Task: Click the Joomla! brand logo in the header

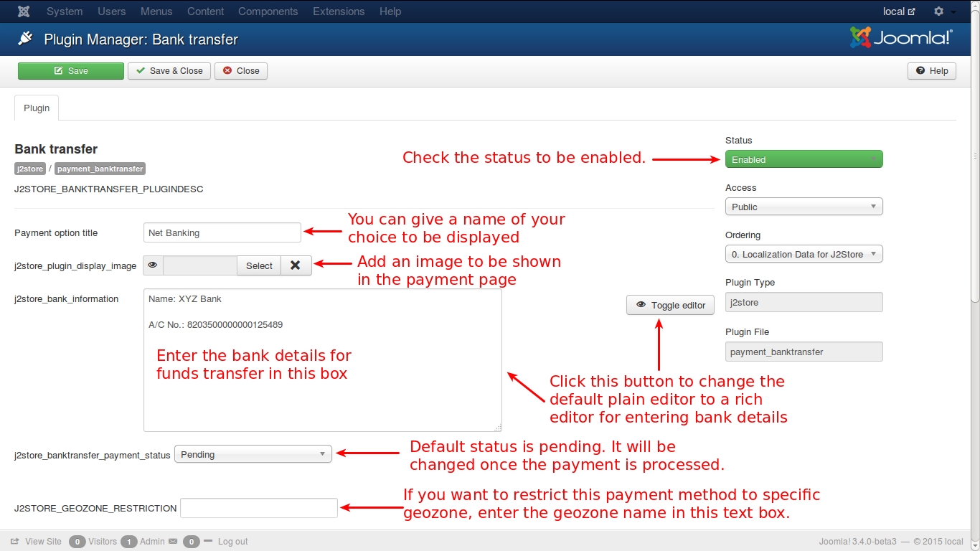Action: [901, 38]
